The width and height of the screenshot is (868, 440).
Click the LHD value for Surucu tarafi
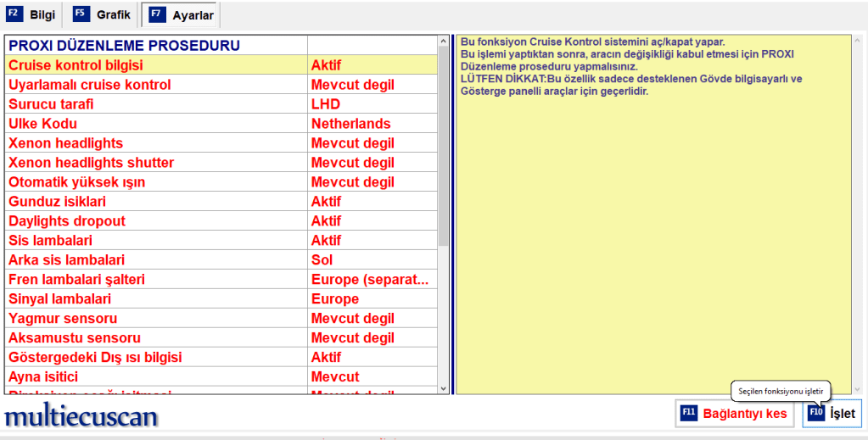click(x=327, y=104)
